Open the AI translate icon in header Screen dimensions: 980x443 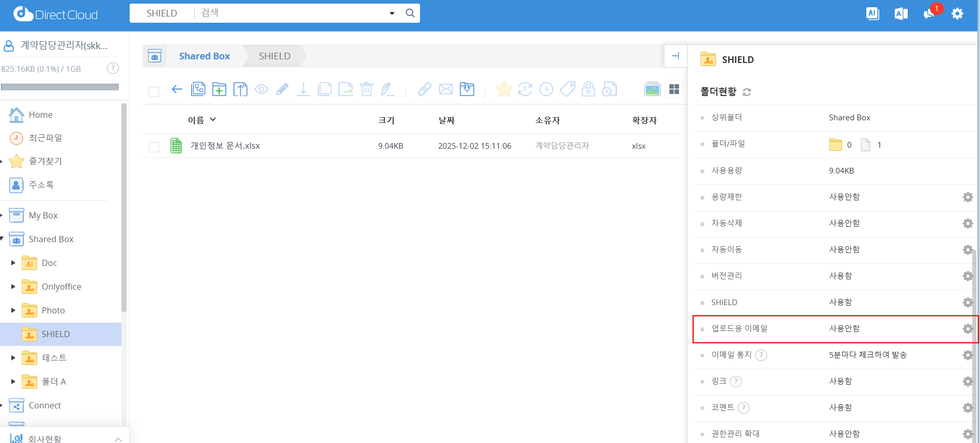click(901, 14)
